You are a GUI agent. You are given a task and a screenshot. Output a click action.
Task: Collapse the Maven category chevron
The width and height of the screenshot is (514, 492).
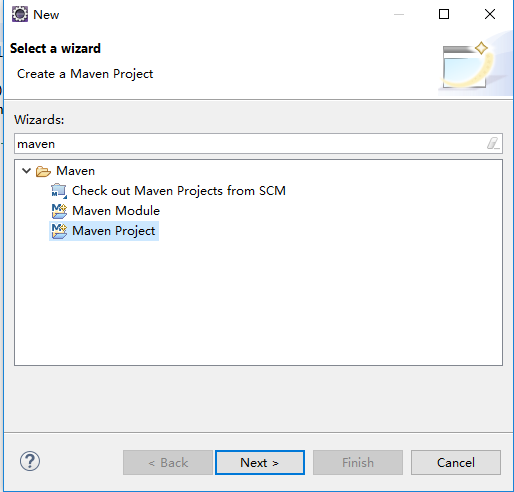pos(26,171)
